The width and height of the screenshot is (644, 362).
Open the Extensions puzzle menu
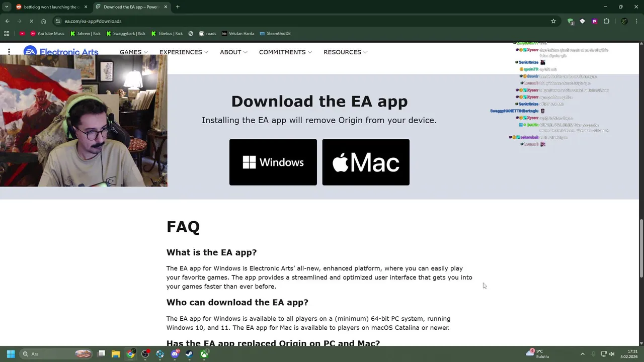point(606,21)
